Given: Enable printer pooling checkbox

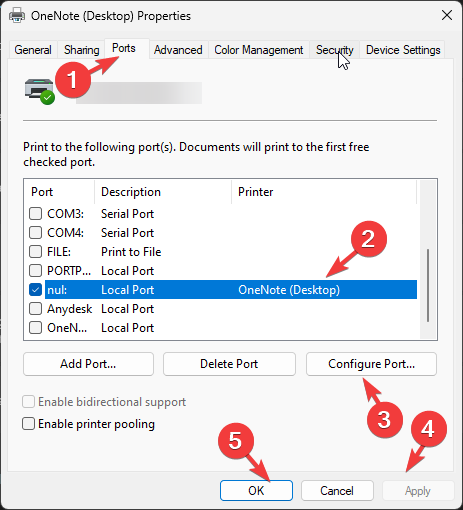Looking at the screenshot, I should coord(28,424).
